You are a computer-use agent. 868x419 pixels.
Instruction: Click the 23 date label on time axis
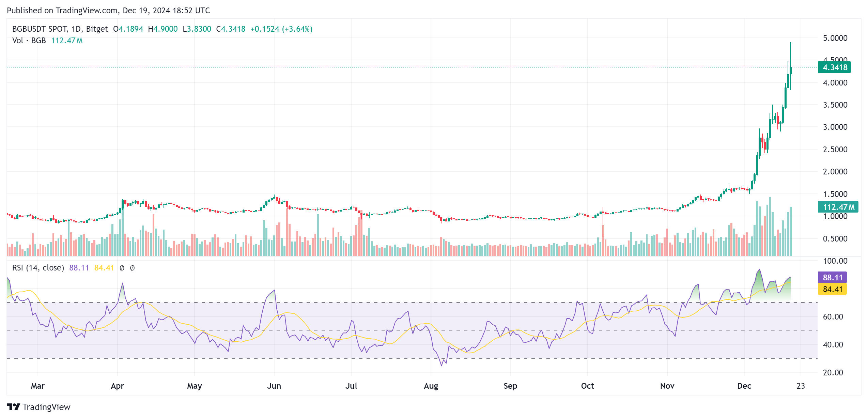(801, 386)
